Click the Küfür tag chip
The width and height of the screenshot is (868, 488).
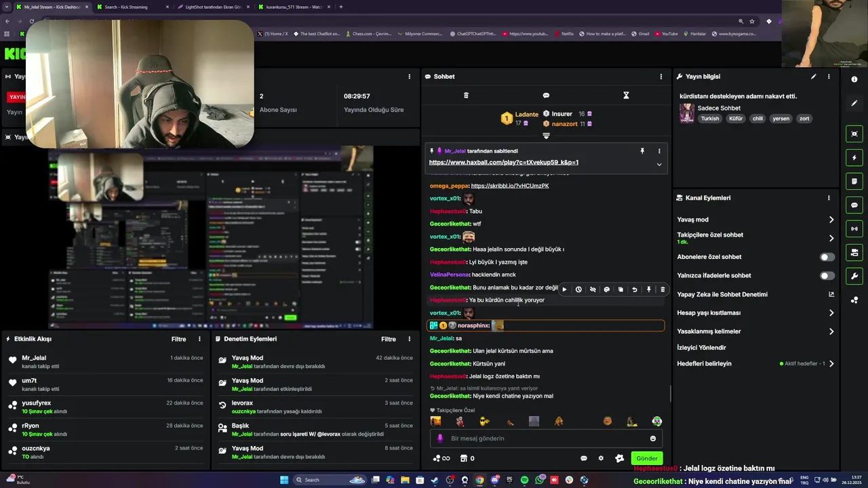coord(736,119)
